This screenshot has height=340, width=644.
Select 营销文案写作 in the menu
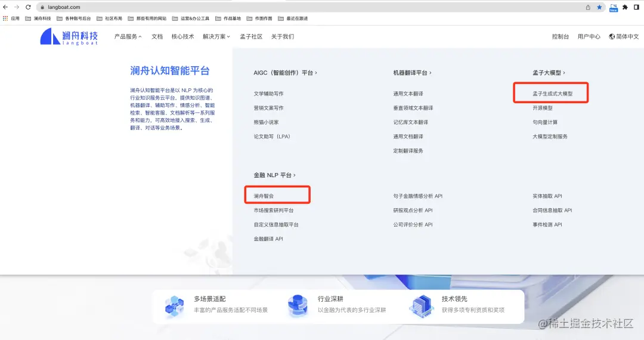tap(268, 108)
